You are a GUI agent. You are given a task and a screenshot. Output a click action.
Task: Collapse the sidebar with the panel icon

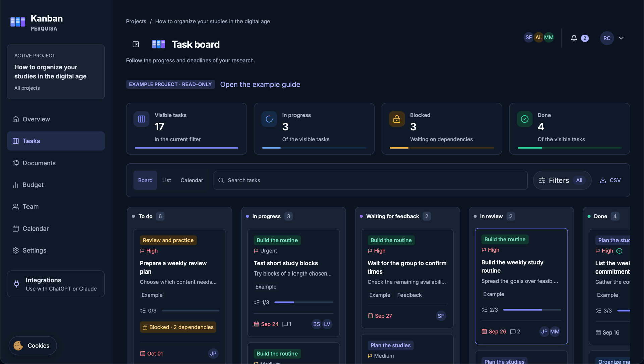136,44
